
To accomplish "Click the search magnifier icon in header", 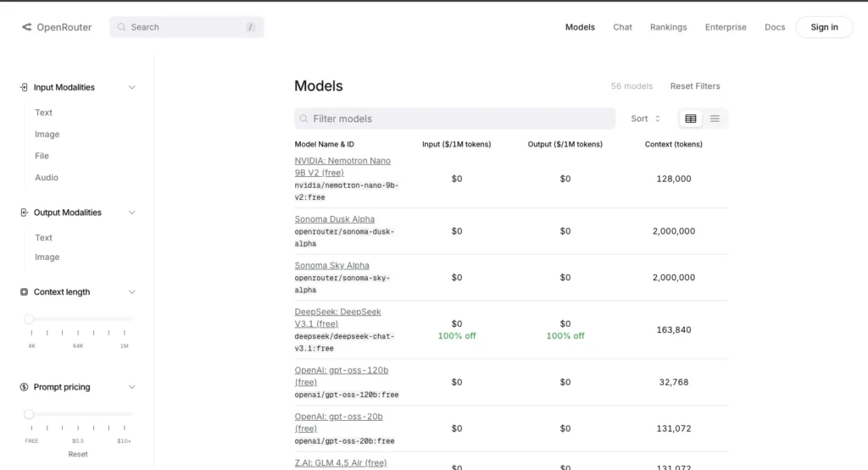I will tap(121, 27).
